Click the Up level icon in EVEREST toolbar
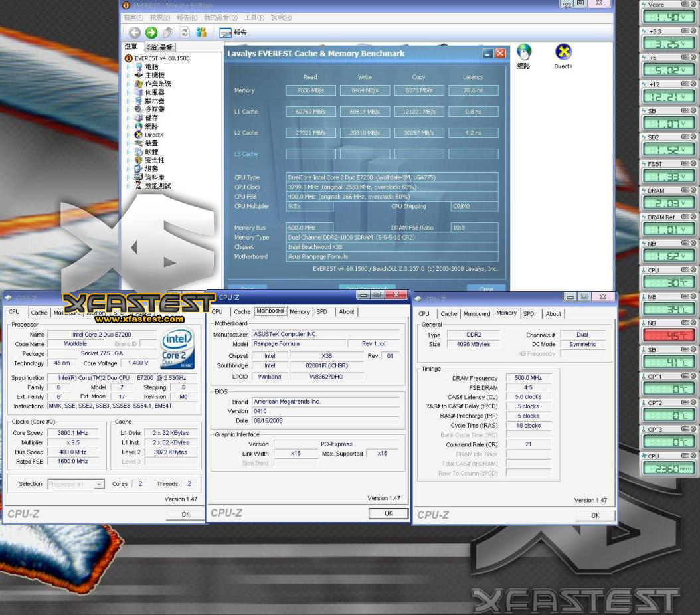700x615 pixels. [168, 32]
